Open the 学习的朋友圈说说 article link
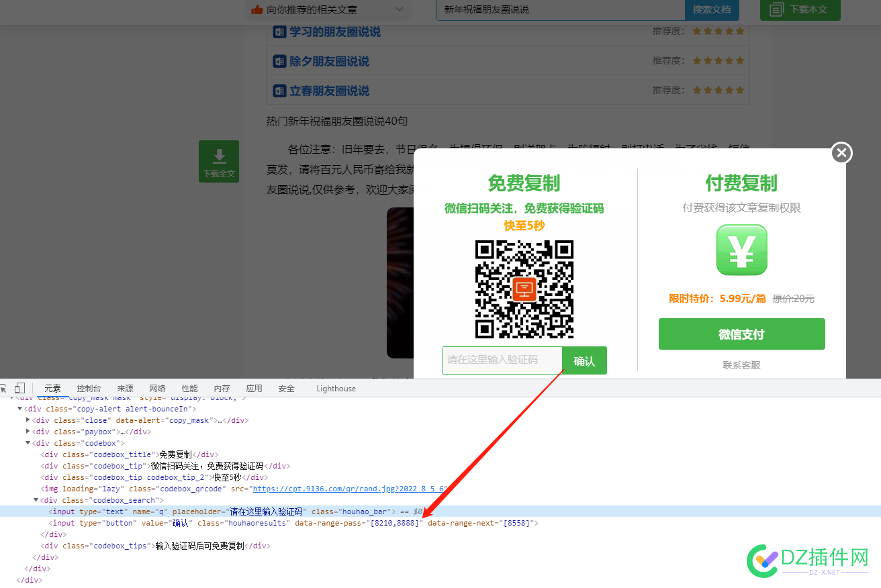Image resolution: width=881 pixels, height=588 pixels. [335, 32]
